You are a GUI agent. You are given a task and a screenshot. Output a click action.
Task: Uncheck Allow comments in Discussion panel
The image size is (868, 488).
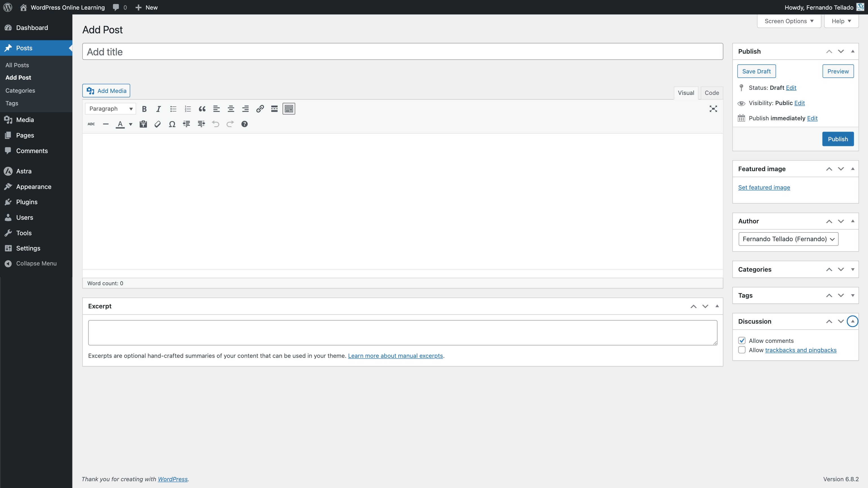click(x=742, y=341)
